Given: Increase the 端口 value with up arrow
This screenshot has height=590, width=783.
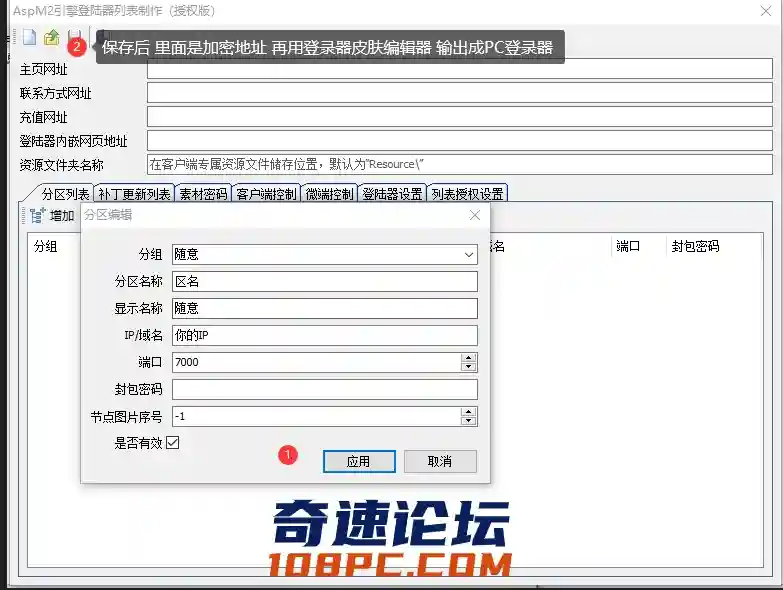Looking at the screenshot, I should (468, 358).
